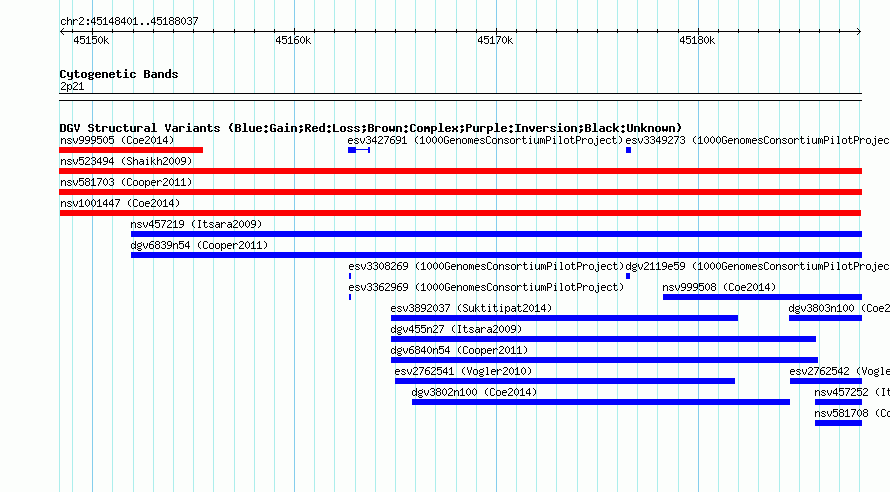Screen dimensions: 890x492
Task: Click the esv2762542 variant label
Action: 839,371
